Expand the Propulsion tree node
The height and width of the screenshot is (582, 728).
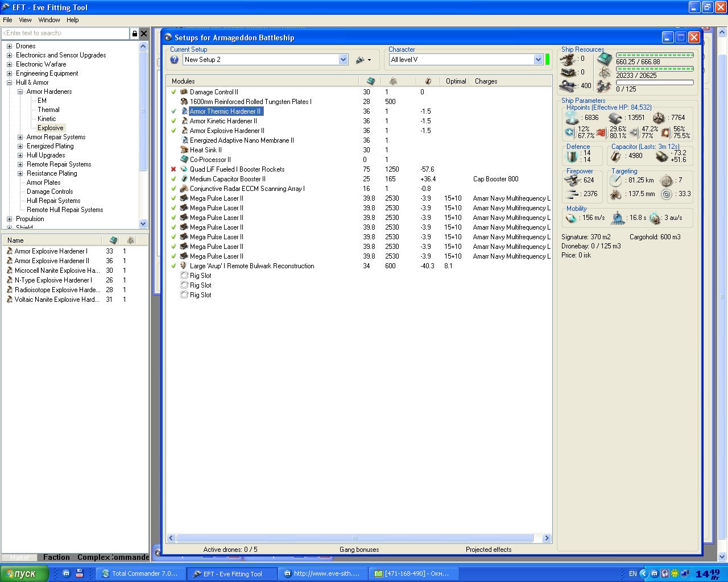point(9,219)
